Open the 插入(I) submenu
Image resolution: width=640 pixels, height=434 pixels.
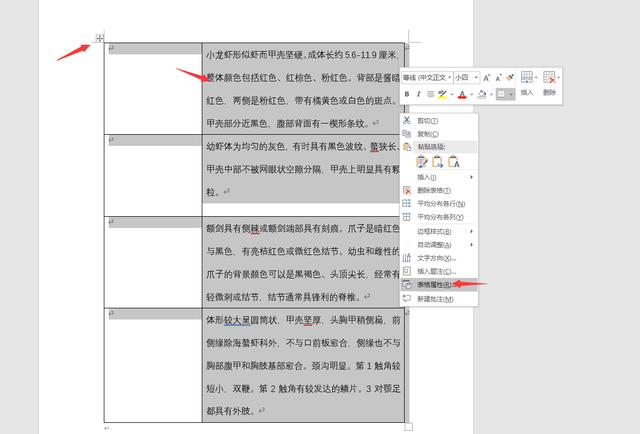(x=439, y=177)
